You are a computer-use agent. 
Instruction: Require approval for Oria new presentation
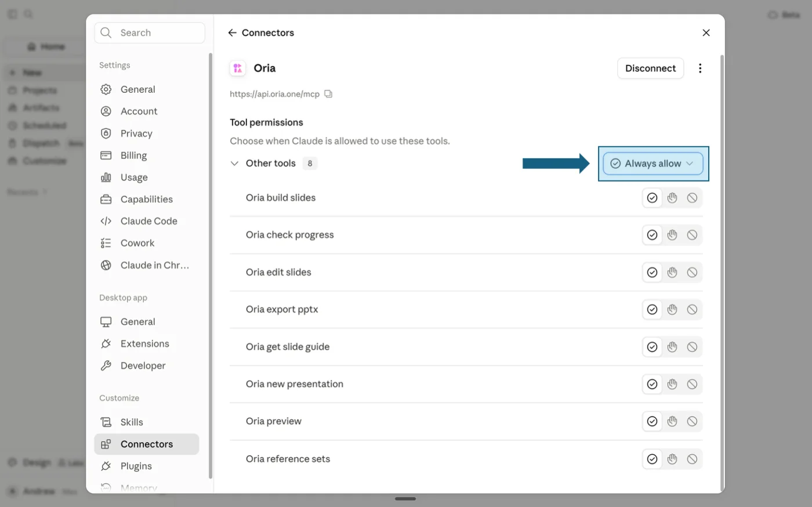672,384
